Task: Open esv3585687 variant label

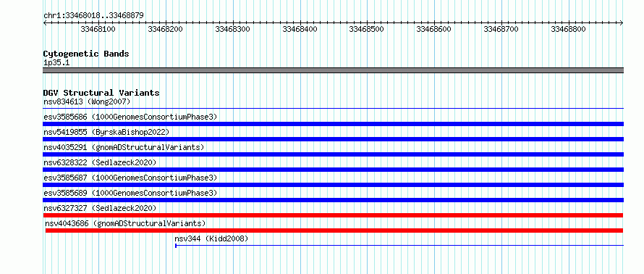Action: pyautogui.click(x=130, y=178)
